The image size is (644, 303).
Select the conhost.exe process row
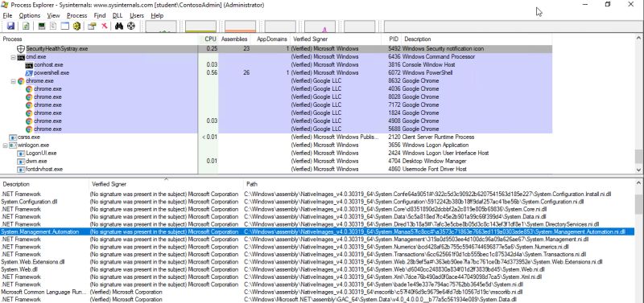point(276,65)
